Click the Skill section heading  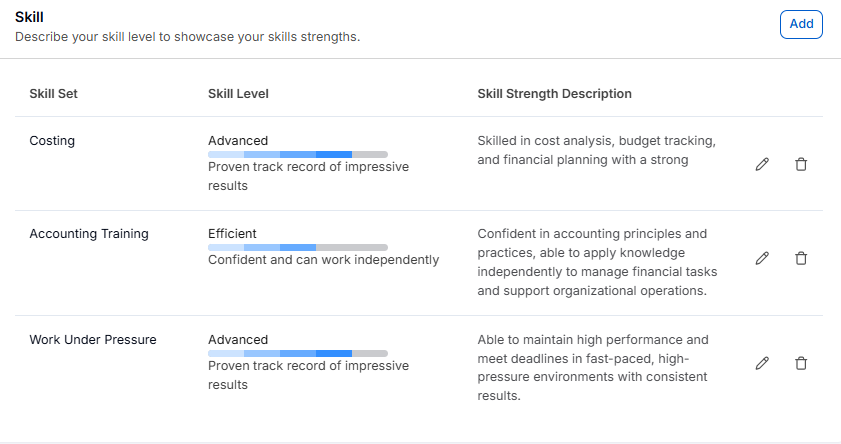[x=29, y=17]
